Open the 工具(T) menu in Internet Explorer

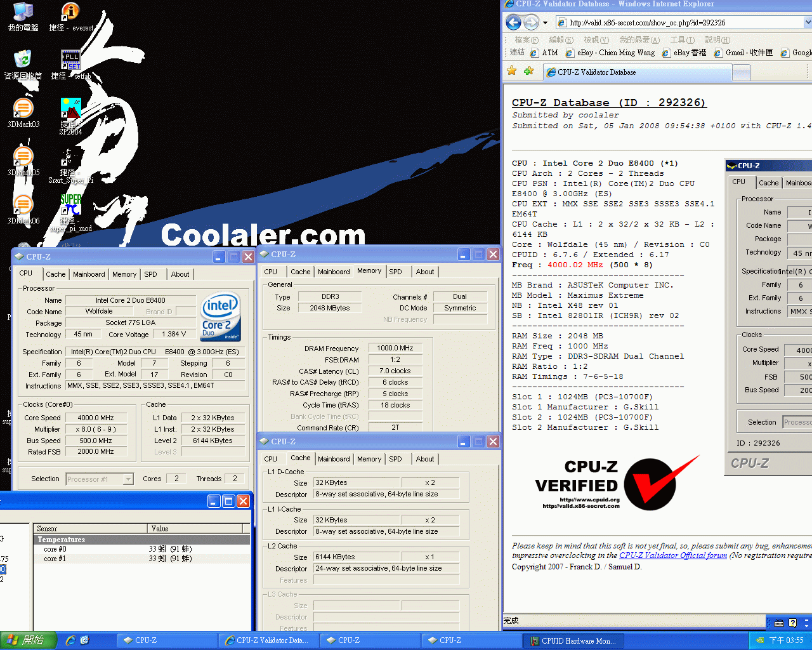tap(683, 40)
